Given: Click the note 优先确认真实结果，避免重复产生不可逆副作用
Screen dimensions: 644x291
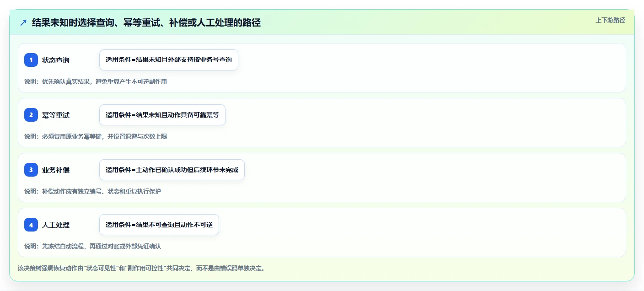Looking at the screenshot, I should coord(96,81).
